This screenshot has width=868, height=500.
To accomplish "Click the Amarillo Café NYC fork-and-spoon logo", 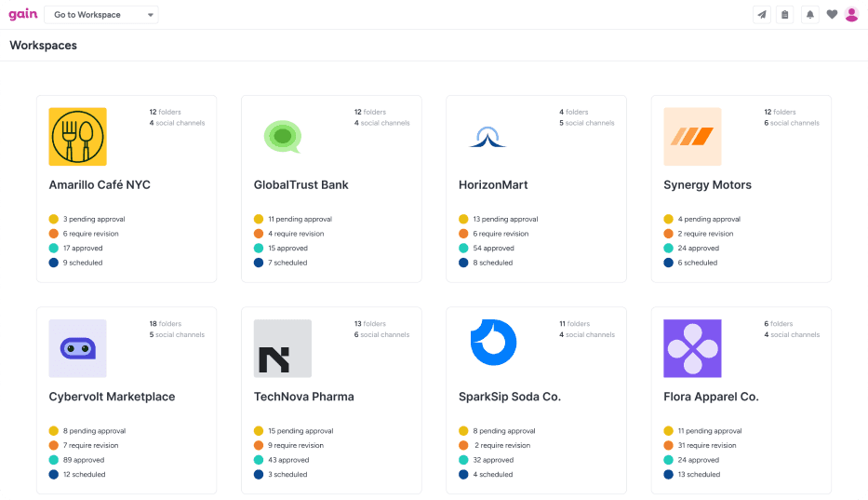I will (x=77, y=137).
